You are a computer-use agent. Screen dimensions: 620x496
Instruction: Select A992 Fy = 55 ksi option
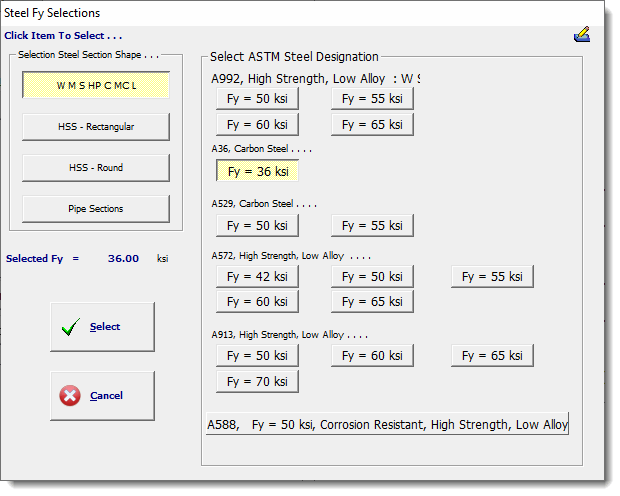372,98
